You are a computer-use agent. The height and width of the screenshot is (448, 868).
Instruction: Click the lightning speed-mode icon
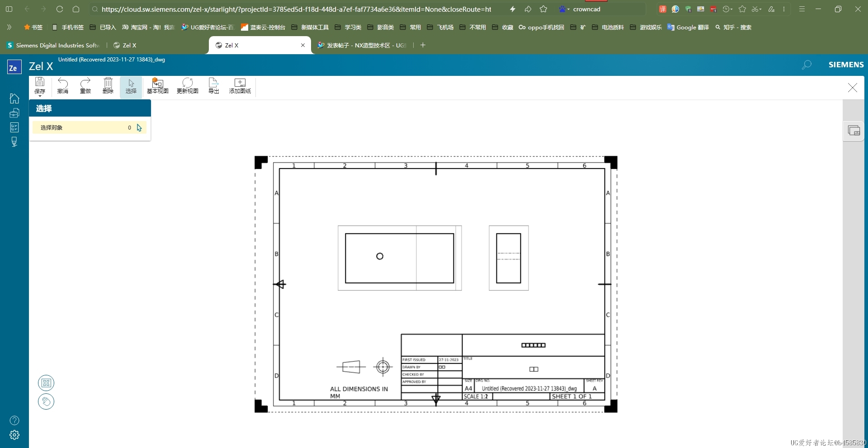pos(513,9)
